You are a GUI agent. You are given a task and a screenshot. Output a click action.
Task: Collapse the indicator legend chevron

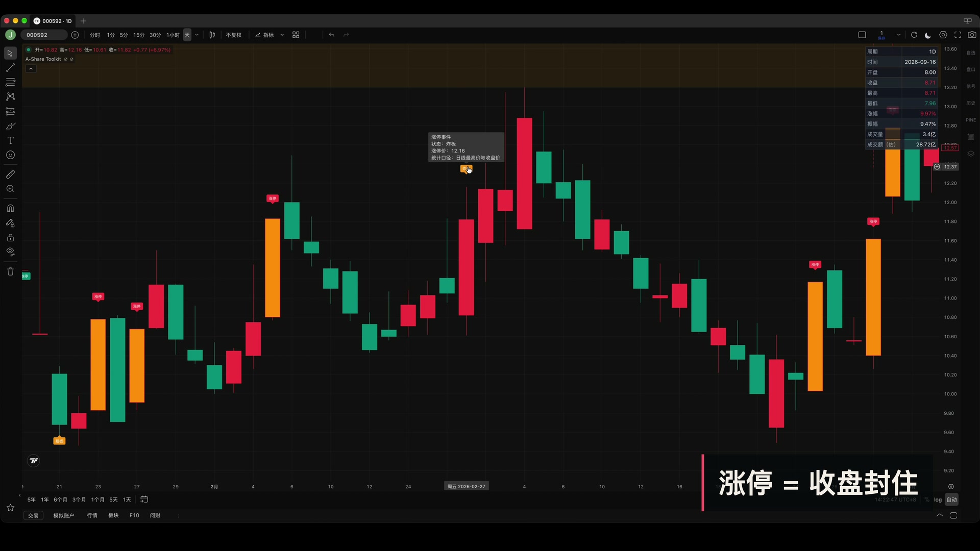[31, 69]
